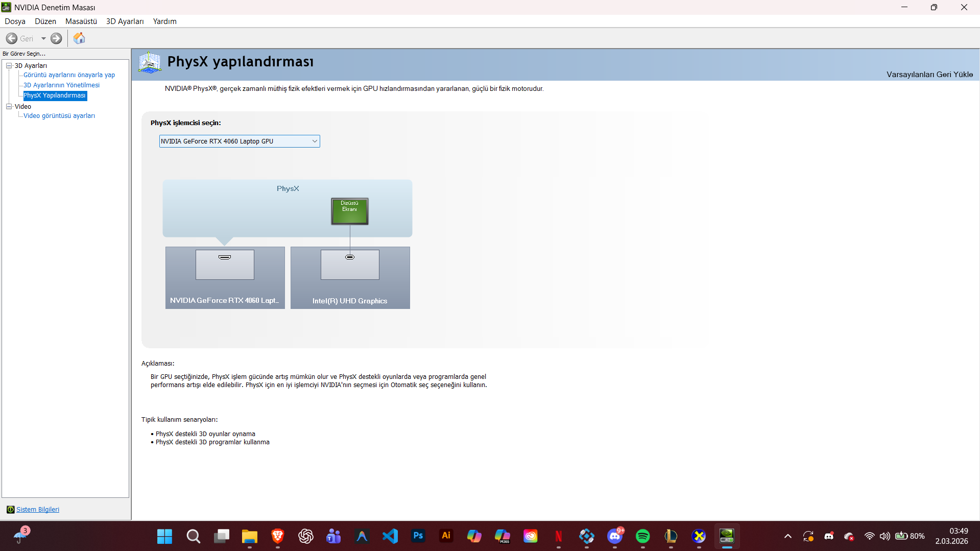Click the Back arrow navigation icon

pyautogui.click(x=12, y=38)
